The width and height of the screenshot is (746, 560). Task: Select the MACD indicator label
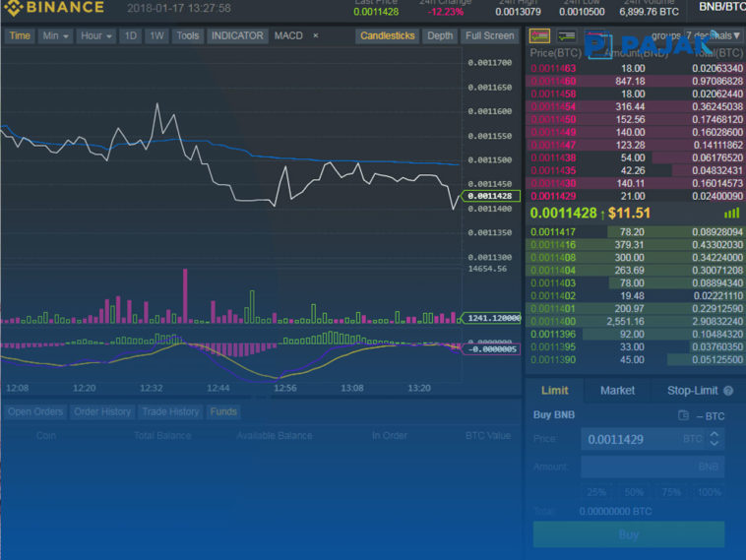[288, 35]
